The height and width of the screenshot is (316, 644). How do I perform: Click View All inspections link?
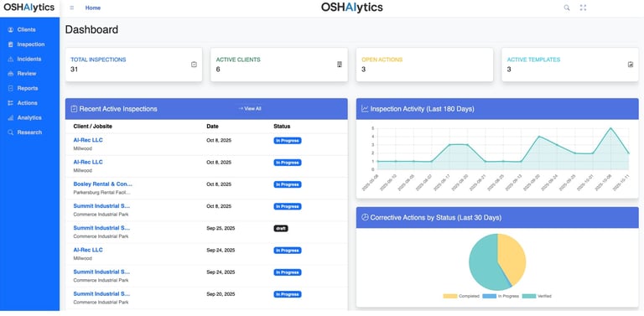250,109
